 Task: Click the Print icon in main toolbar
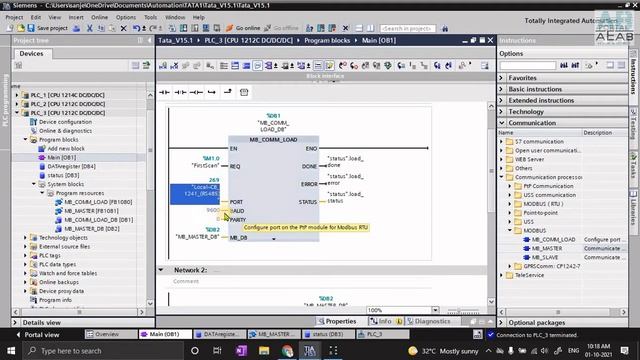point(76,28)
